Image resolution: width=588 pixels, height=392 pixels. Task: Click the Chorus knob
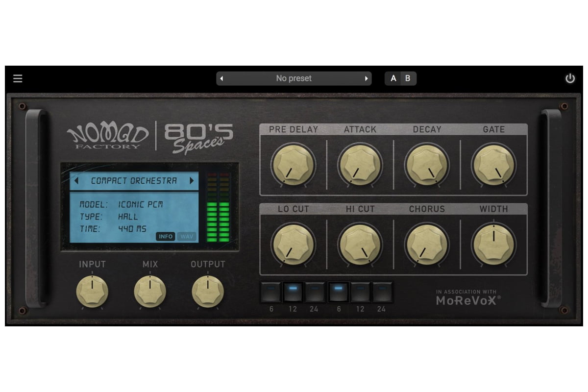pyautogui.click(x=427, y=245)
